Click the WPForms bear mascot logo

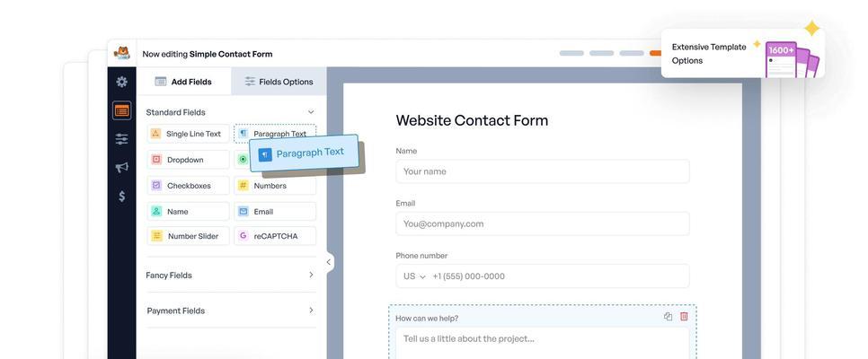[122, 53]
